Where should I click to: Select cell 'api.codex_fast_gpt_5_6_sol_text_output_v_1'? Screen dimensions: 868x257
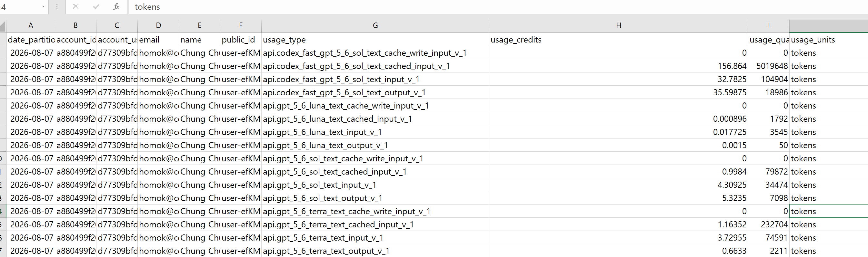tap(375, 92)
